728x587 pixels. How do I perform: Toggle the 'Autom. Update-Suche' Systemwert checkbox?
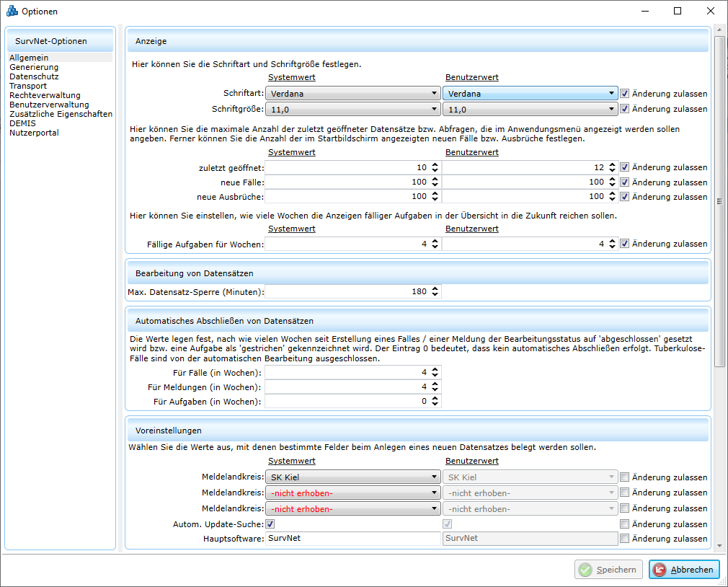(x=270, y=524)
